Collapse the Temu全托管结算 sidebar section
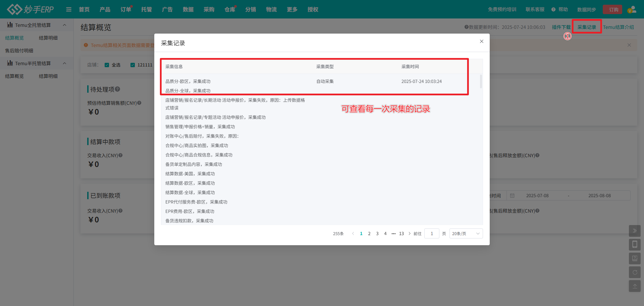 (x=64, y=25)
